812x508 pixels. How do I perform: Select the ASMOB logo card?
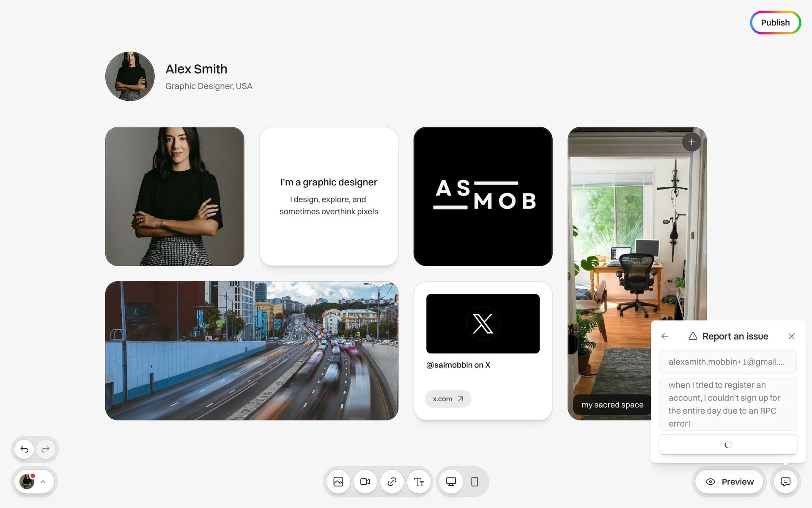tap(483, 196)
